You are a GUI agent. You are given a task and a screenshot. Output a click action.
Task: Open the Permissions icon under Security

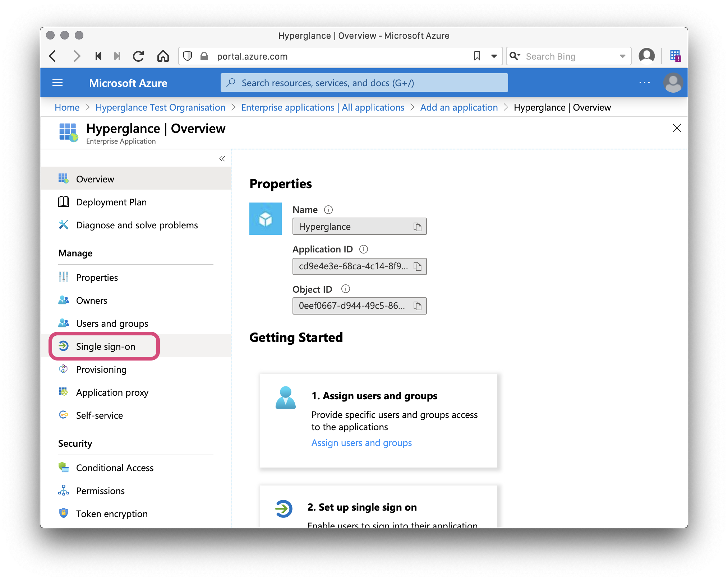pyautogui.click(x=64, y=491)
